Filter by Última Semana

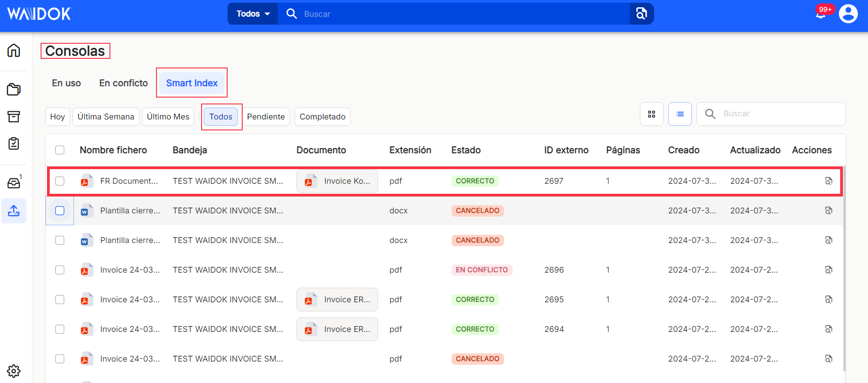point(106,117)
